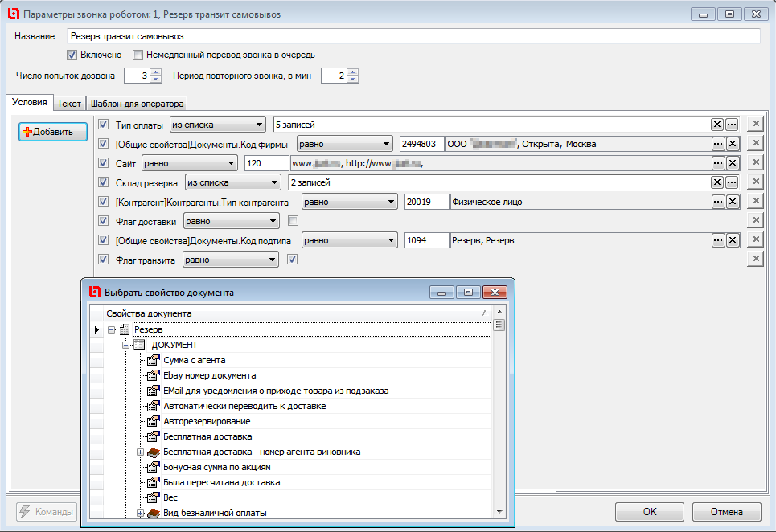Image resolution: width=776 pixels, height=532 pixels.
Task: Click the icon beside Вес
Action: [x=154, y=497]
